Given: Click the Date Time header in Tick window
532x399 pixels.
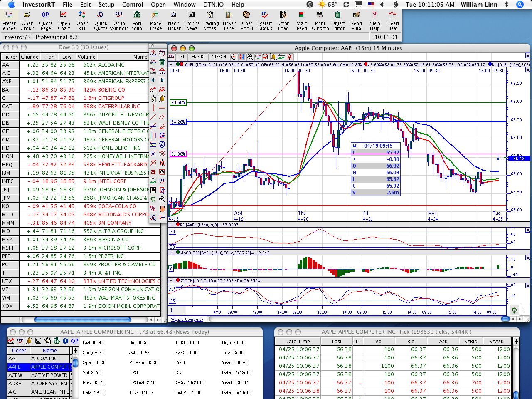Looking at the screenshot, I should click(x=297, y=341).
